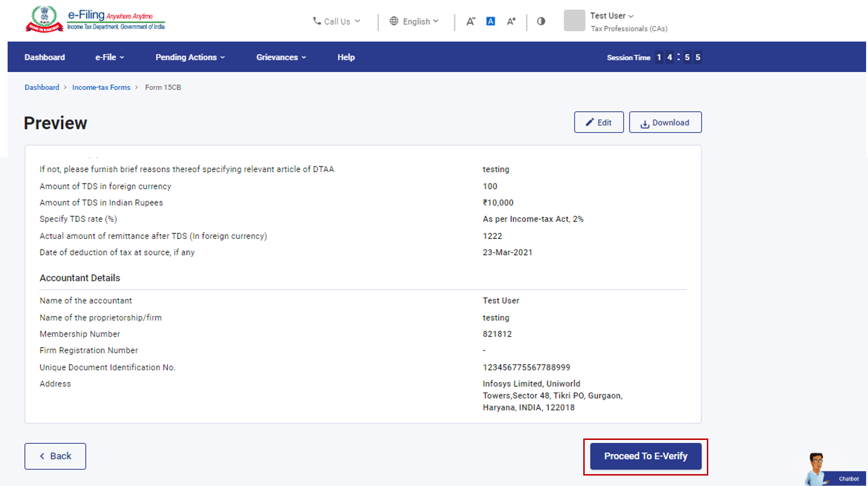Image resolution: width=868 pixels, height=486 pixels.
Task: Open the e-File menu
Action: point(110,57)
